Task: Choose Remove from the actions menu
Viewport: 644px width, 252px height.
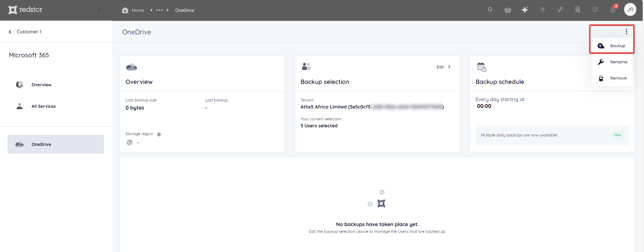Action: tap(612, 78)
